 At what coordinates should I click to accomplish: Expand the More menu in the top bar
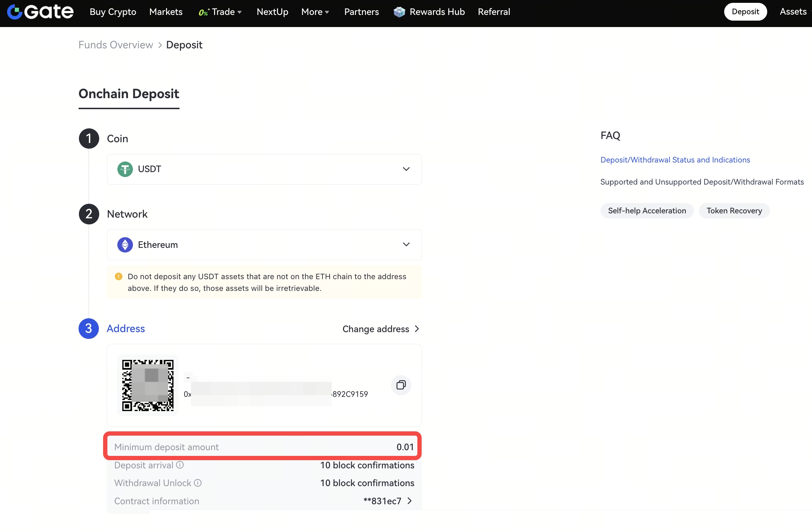tap(315, 12)
